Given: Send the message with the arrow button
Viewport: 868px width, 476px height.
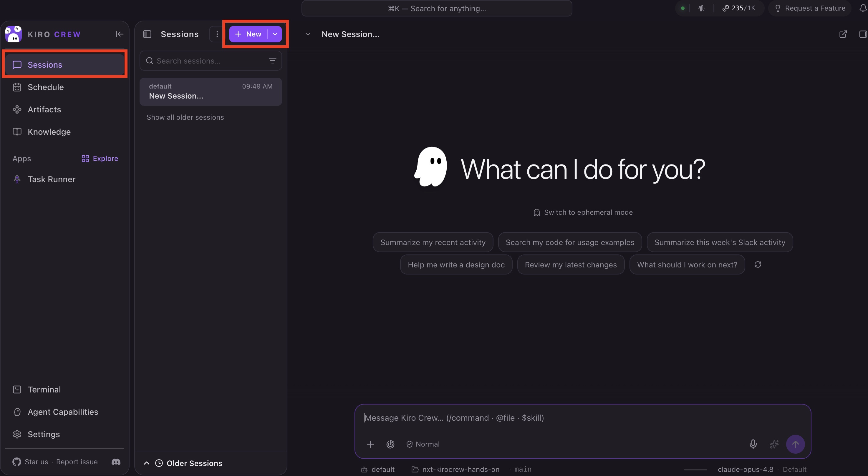Looking at the screenshot, I should [x=795, y=444].
